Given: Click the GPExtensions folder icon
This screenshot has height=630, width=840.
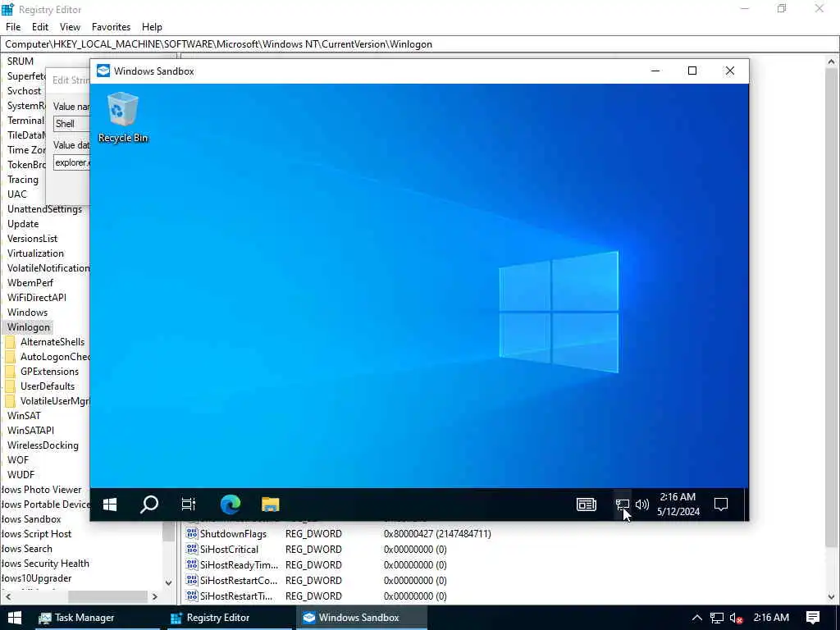Looking at the screenshot, I should click(10, 372).
